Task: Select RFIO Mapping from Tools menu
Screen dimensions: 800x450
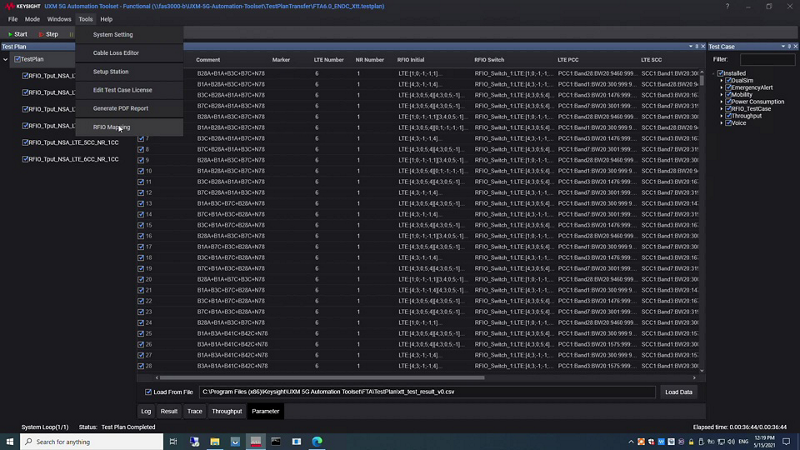Action: click(129, 127)
